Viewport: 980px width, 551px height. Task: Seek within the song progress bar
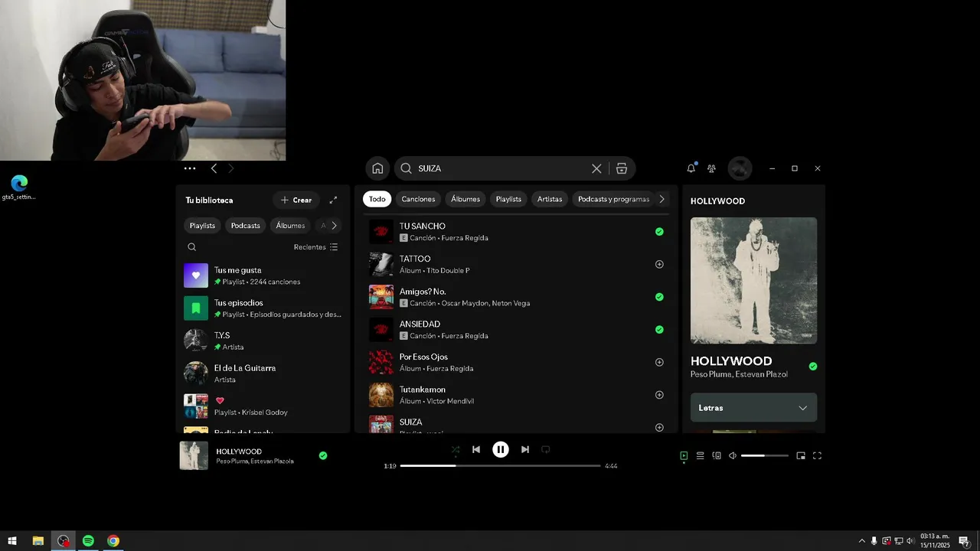500,465
